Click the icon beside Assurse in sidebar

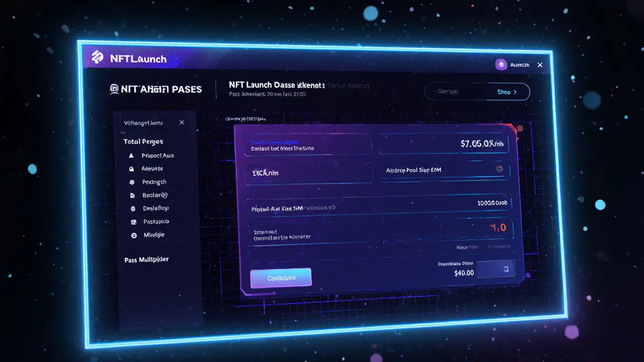(x=131, y=169)
